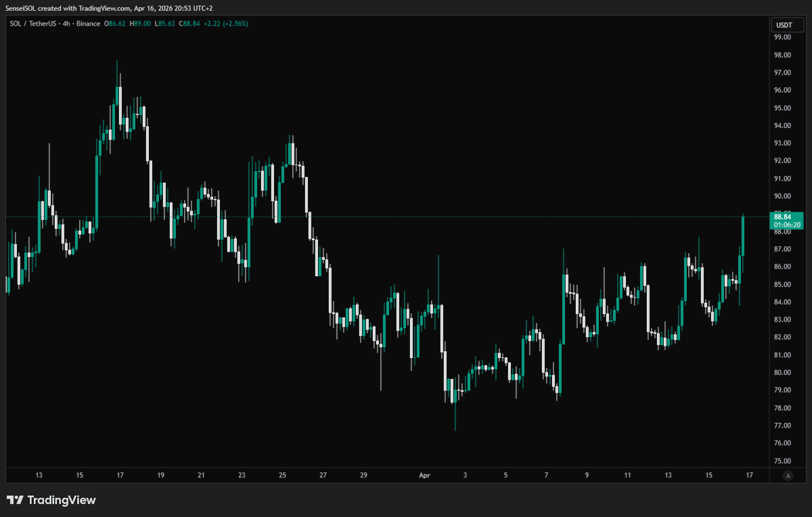Image resolution: width=812 pixels, height=517 pixels.
Task: Click the 98.00 price axis label
Action: point(783,55)
